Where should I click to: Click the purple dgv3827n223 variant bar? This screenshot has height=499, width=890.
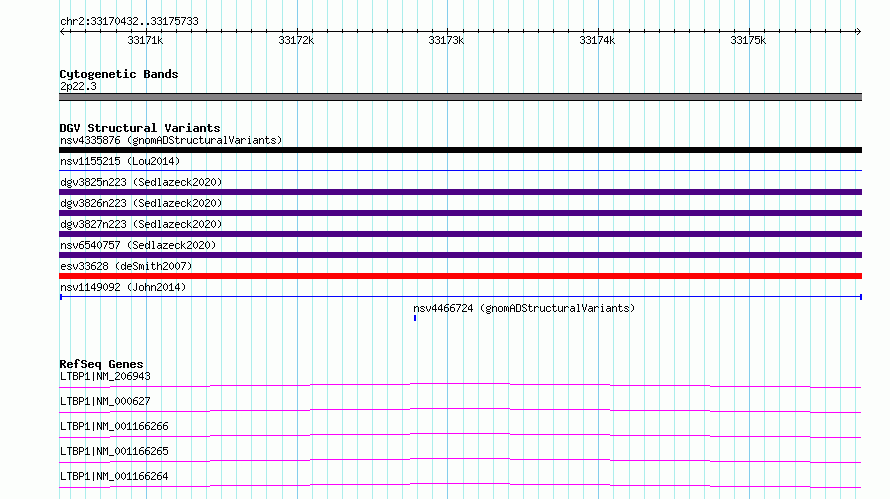pyautogui.click(x=460, y=234)
